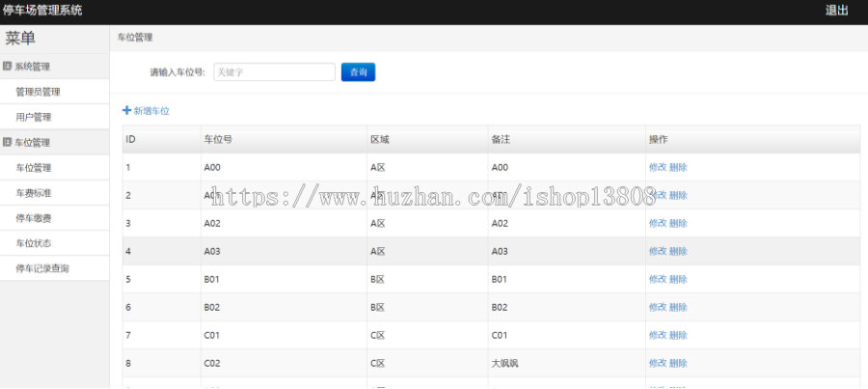The width and height of the screenshot is (868, 389).
Task: Click the 请输入车位号 label
Action: point(177,72)
